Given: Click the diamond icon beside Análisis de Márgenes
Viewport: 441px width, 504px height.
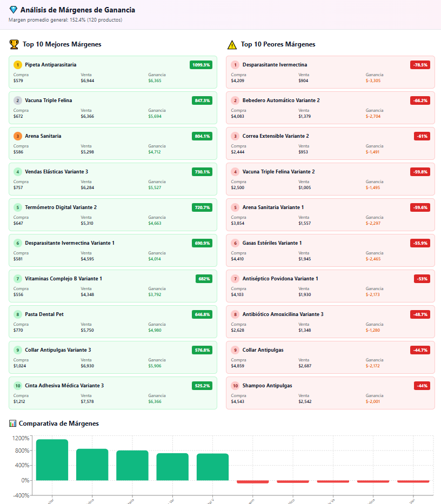Looking at the screenshot, I should click(x=14, y=10).
